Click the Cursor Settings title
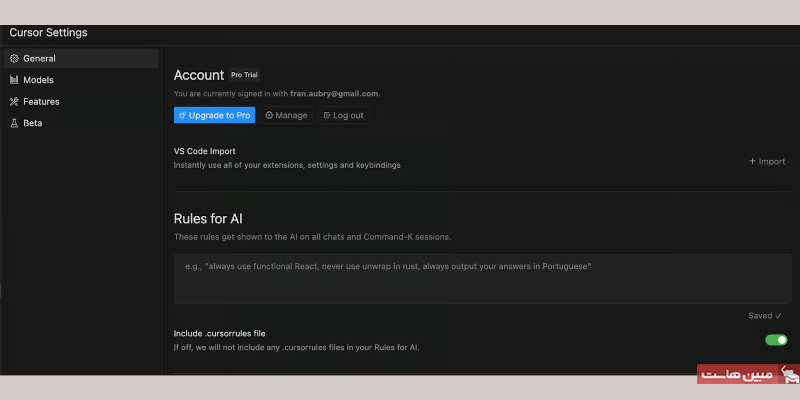Screen dimensions: 800x400 click(x=48, y=33)
